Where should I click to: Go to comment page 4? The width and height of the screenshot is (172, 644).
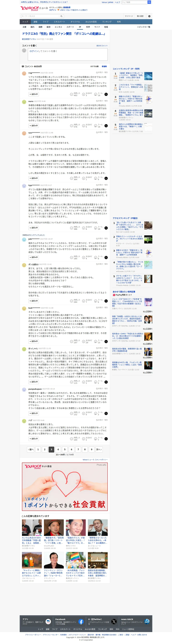[58, 450]
